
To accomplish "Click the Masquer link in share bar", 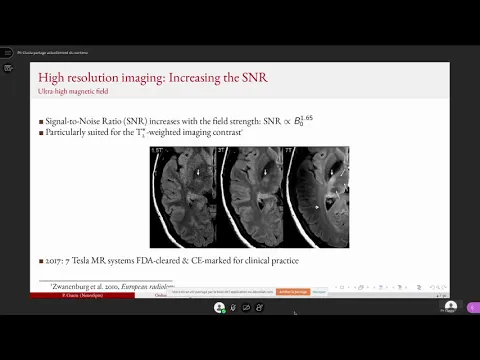I will tap(319, 292).
